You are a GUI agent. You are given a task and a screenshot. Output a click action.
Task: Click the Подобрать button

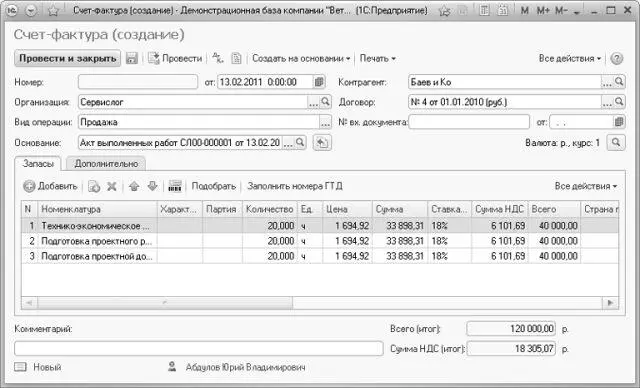213,186
